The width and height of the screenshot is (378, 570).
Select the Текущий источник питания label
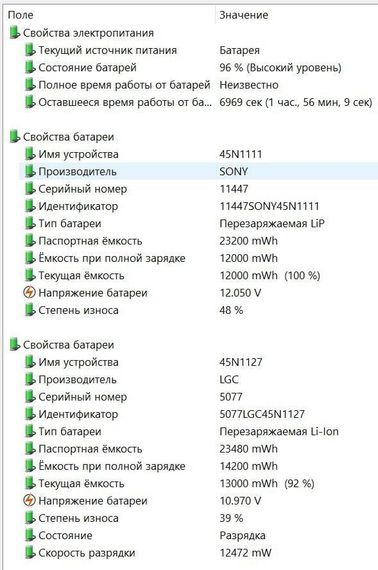coord(108,50)
